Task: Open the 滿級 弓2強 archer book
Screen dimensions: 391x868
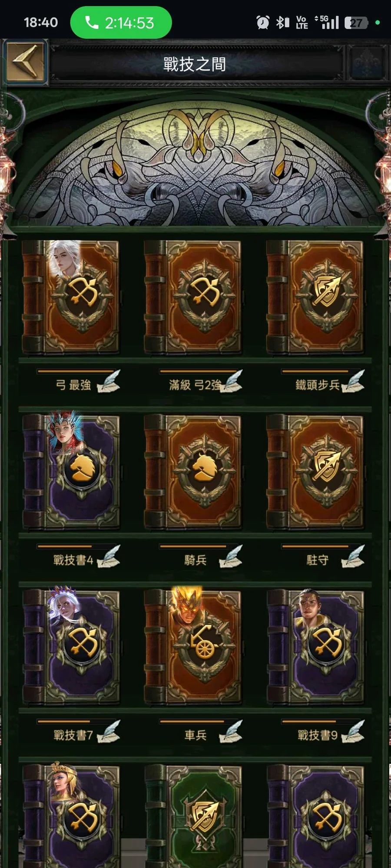Action: coord(193,297)
